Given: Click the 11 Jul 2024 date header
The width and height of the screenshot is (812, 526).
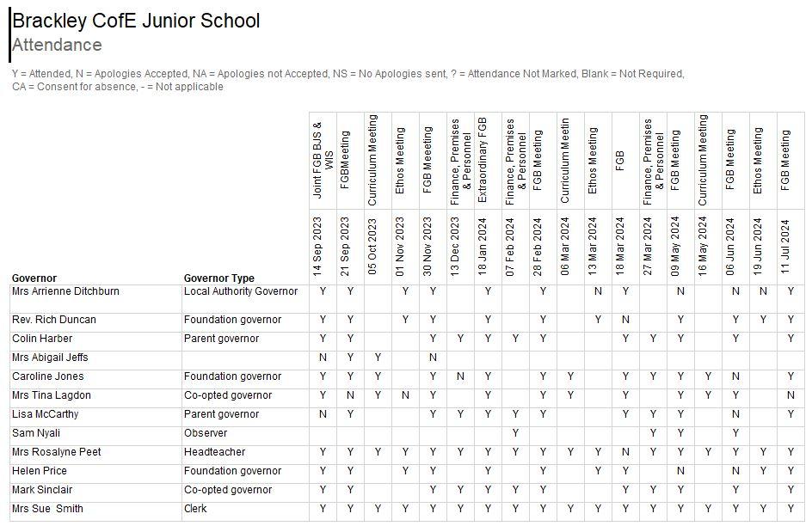Looking at the screenshot, I should click(x=785, y=245).
